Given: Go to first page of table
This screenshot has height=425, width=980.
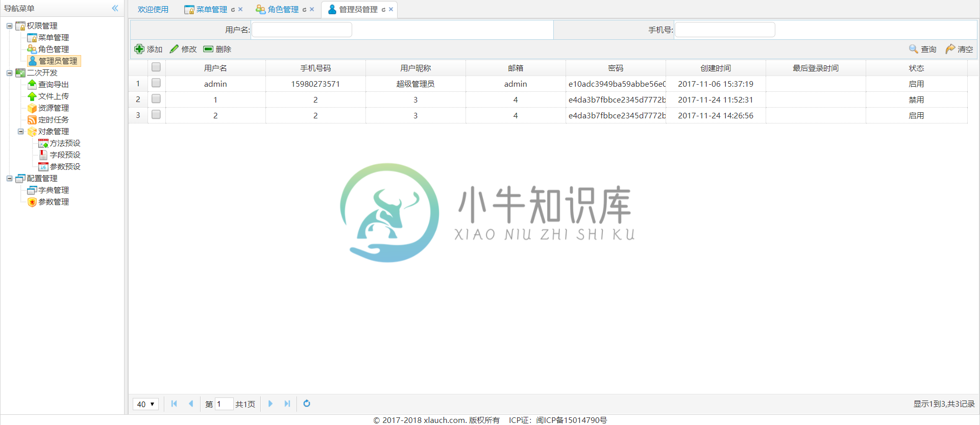Looking at the screenshot, I should (x=174, y=404).
